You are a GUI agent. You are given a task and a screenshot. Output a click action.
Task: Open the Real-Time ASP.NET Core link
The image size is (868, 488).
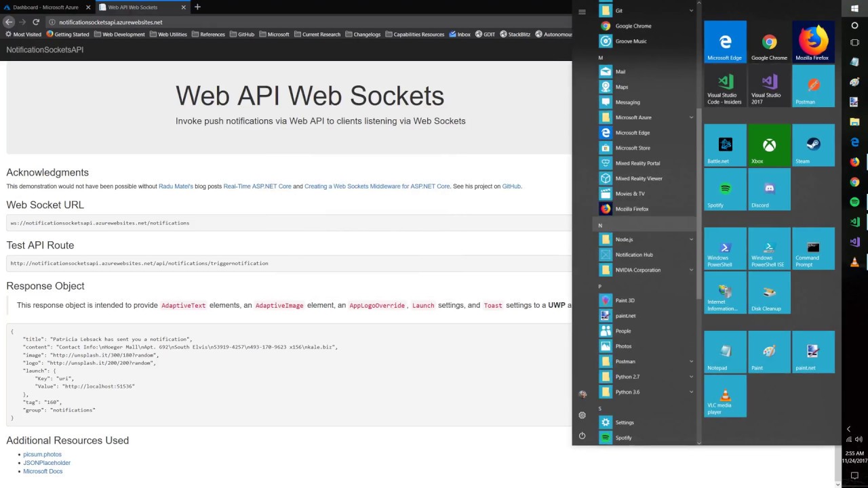257,186
